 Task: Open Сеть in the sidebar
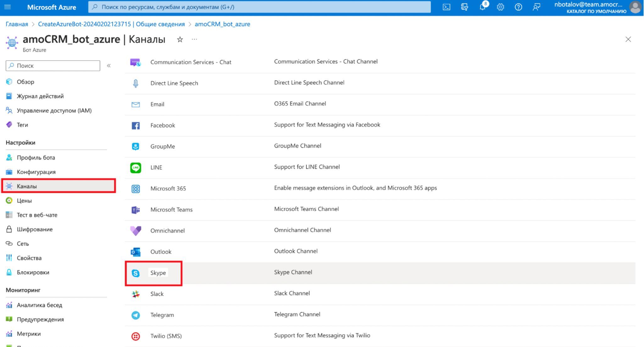[23, 244]
